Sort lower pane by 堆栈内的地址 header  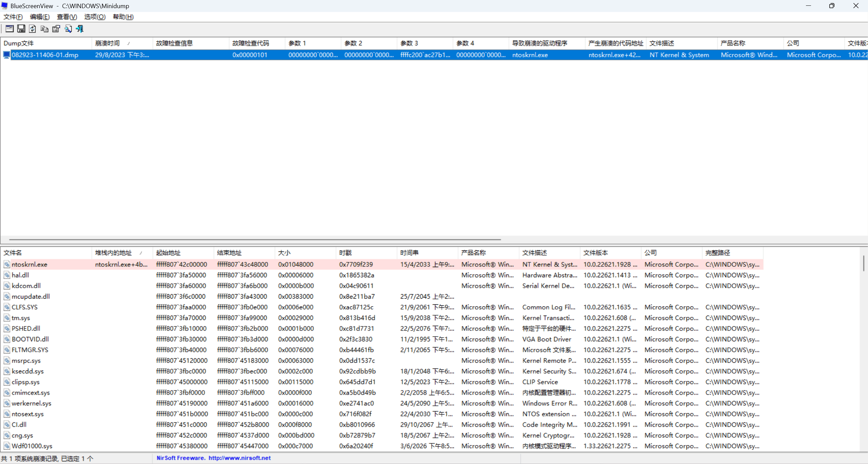122,253
